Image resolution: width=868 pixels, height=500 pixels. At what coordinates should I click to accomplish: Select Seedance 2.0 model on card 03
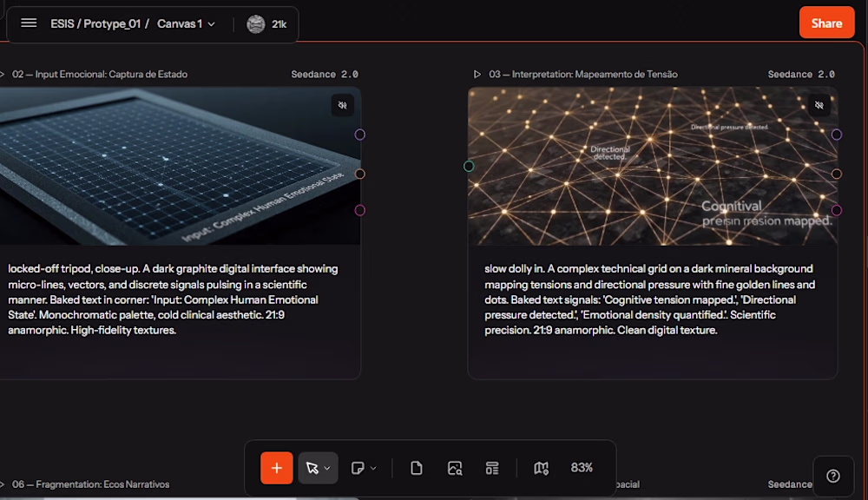click(801, 74)
